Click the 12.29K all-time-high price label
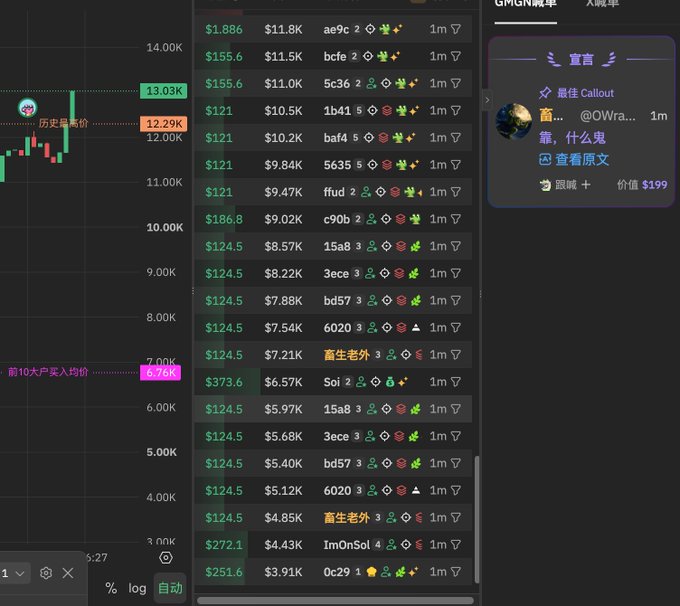The image size is (680, 606). (x=163, y=124)
